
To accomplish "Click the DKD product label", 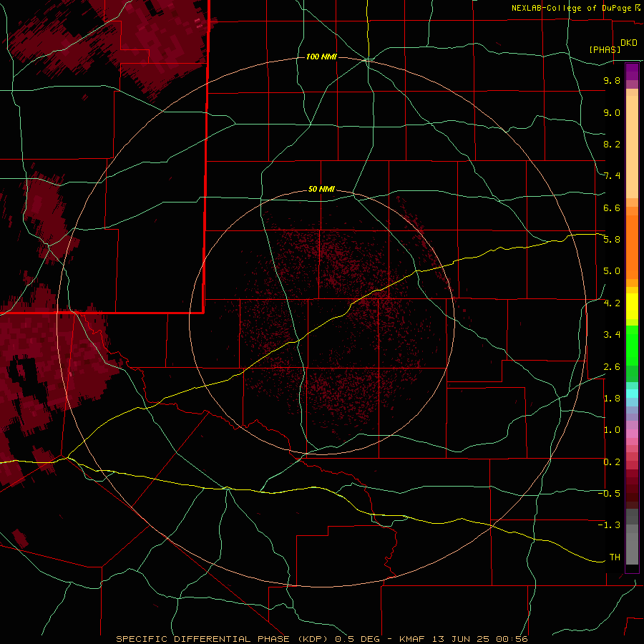I will click(629, 43).
